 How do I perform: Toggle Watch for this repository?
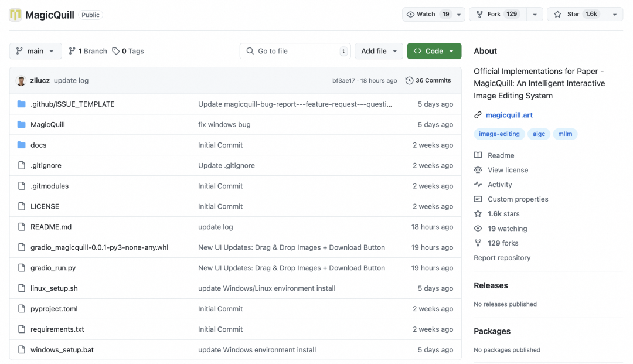point(428,15)
